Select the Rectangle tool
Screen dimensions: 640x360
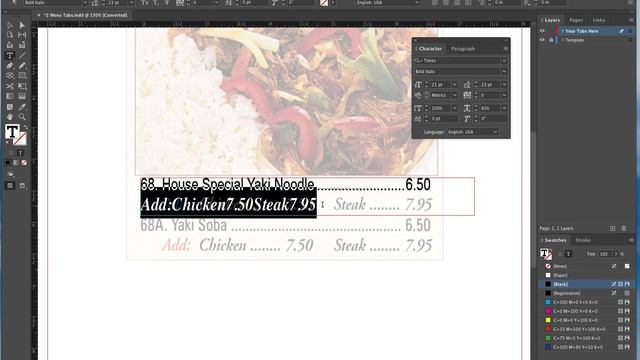click(x=22, y=76)
